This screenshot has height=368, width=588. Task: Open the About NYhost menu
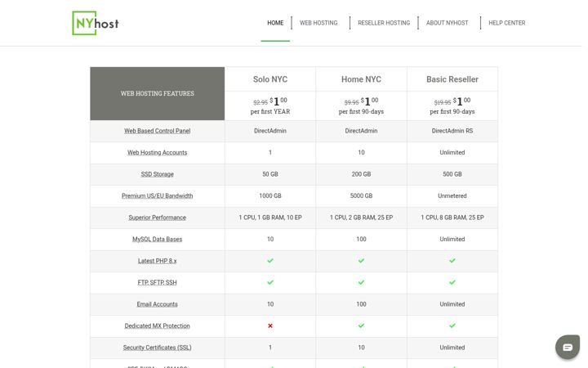pyautogui.click(x=447, y=23)
